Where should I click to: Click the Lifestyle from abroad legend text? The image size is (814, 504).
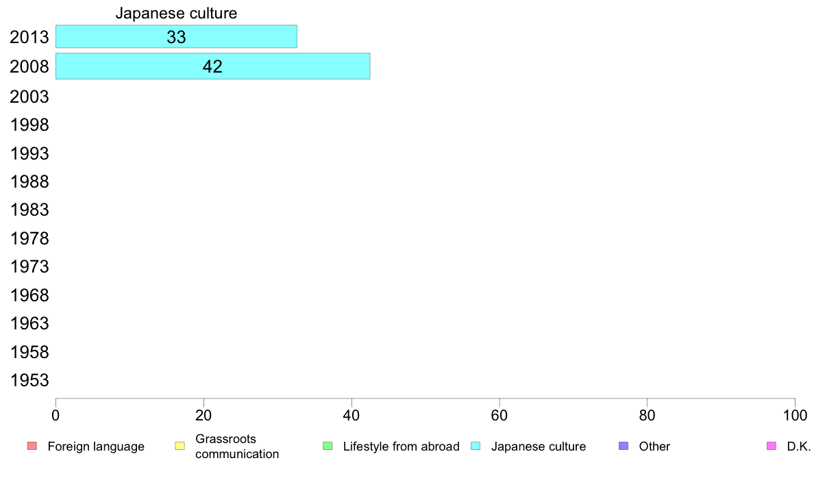tap(402, 446)
